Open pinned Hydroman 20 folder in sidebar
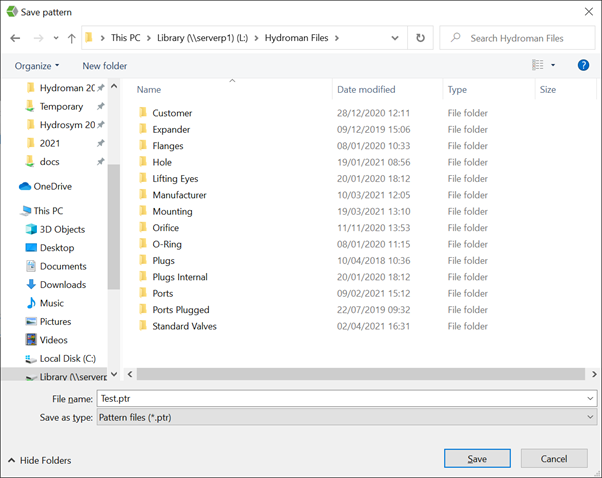The image size is (602, 478). click(67, 88)
